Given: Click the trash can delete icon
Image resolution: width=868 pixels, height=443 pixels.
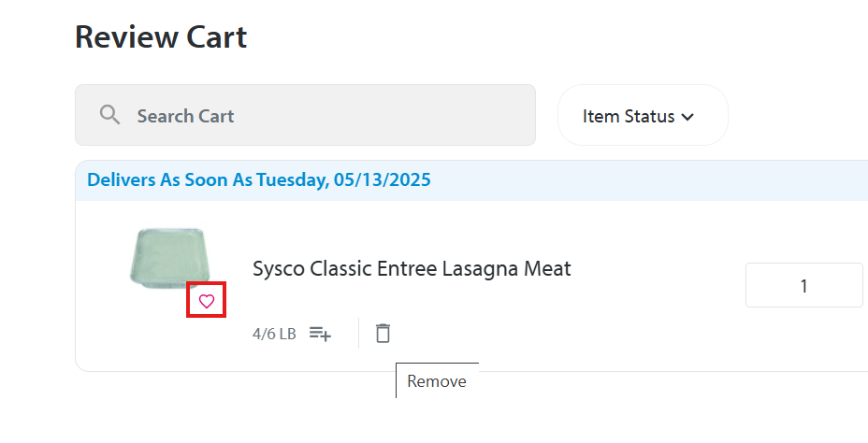Looking at the screenshot, I should 383,333.
